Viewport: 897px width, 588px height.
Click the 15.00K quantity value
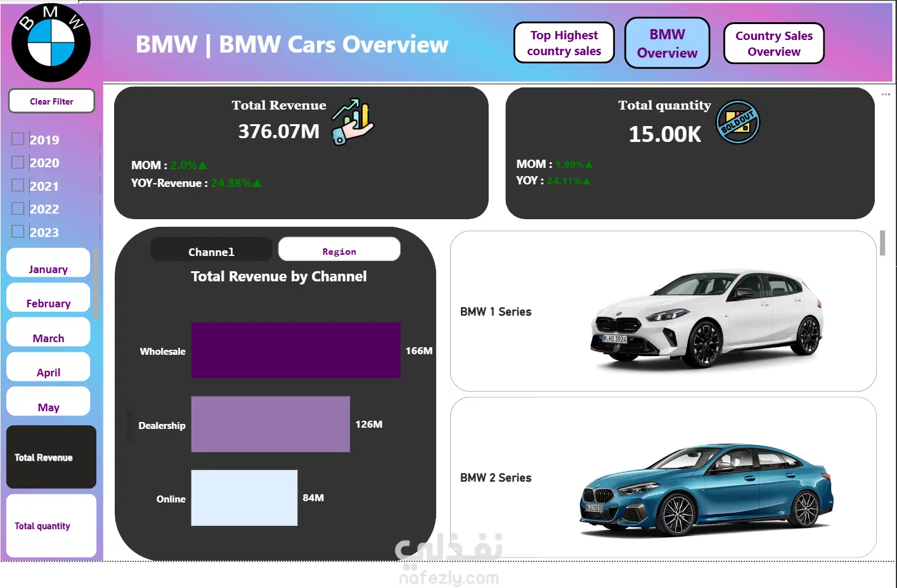pos(665,134)
